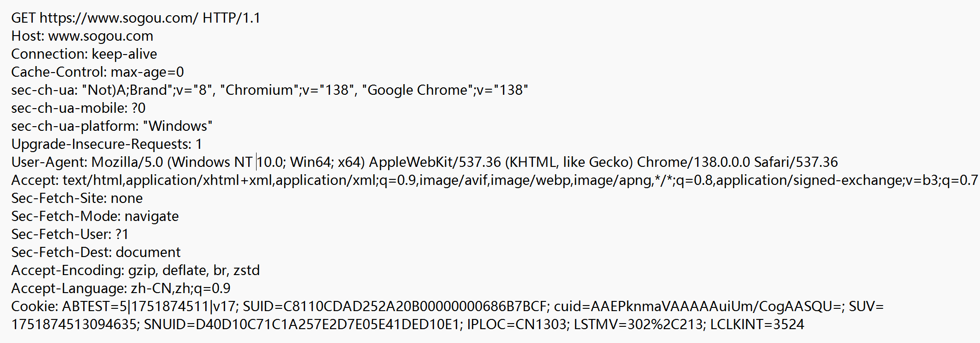Screen dimensions: 980x343
Task: Click the sec-ch-ua-mobile header line
Action: point(78,108)
